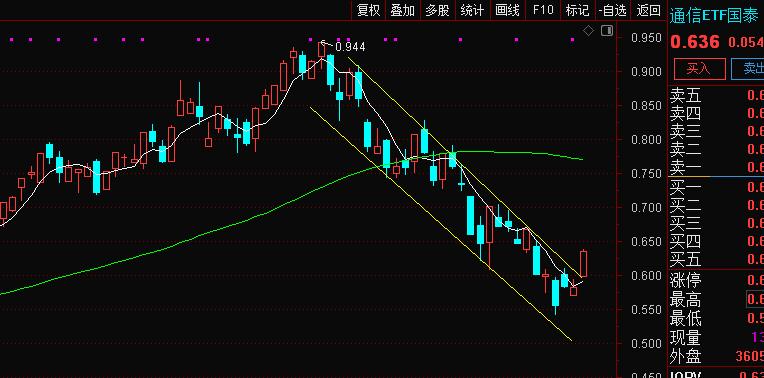Screen dimensions: 764x378
Task: Click the 现量 current volume label
Action: (x=685, y=337)
